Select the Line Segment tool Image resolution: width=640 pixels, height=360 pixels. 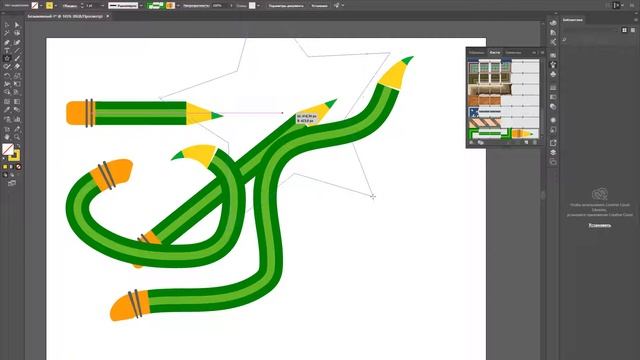click(17, 51)
